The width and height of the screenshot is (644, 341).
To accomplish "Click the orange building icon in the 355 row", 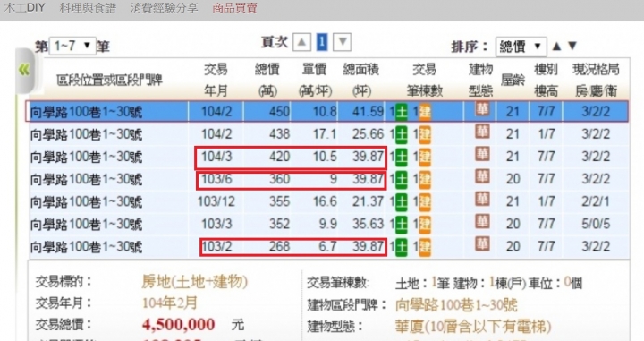I will 425,202.
